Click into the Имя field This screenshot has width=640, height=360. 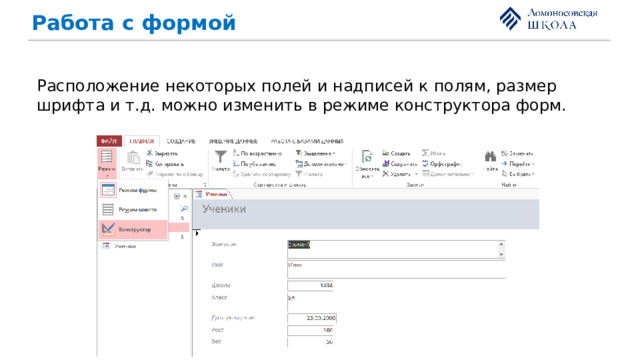point(396,269)
